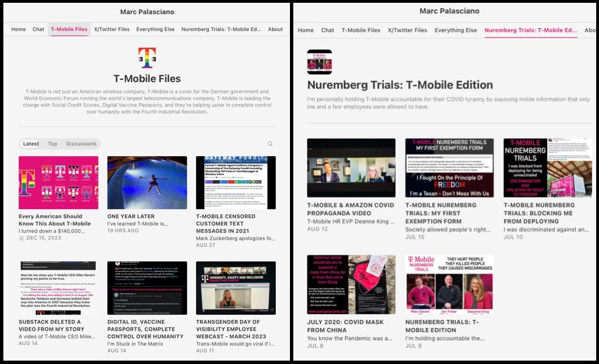The image size is (599, 364).
Task: Select the Latest sort option
Action: click(31, 144)
